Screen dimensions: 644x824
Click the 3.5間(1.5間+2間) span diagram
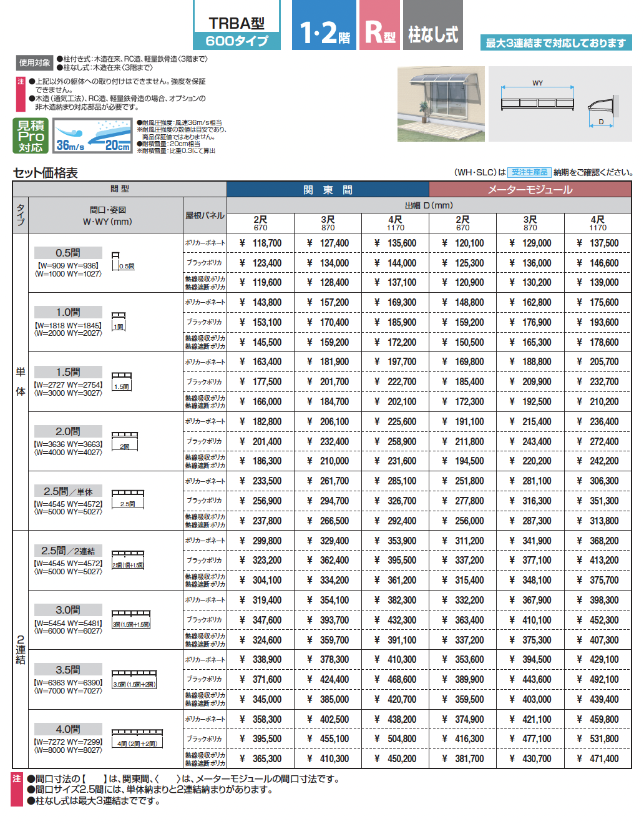(x=134, y=679)
